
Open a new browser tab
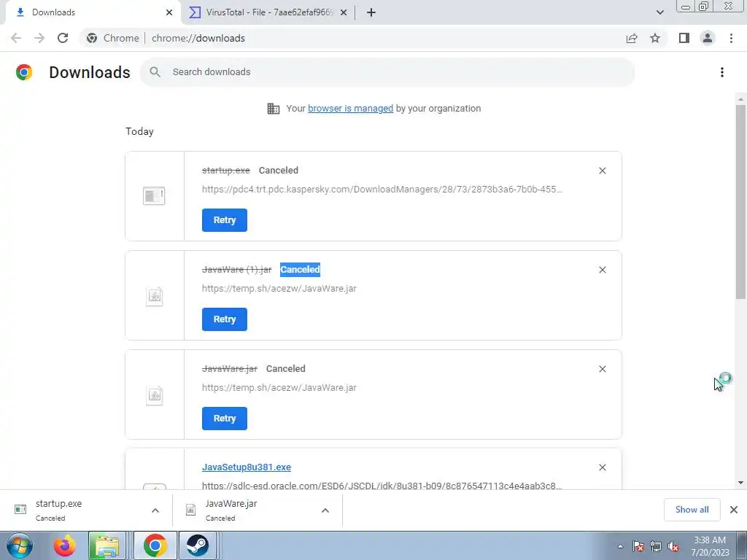[371, 12]
